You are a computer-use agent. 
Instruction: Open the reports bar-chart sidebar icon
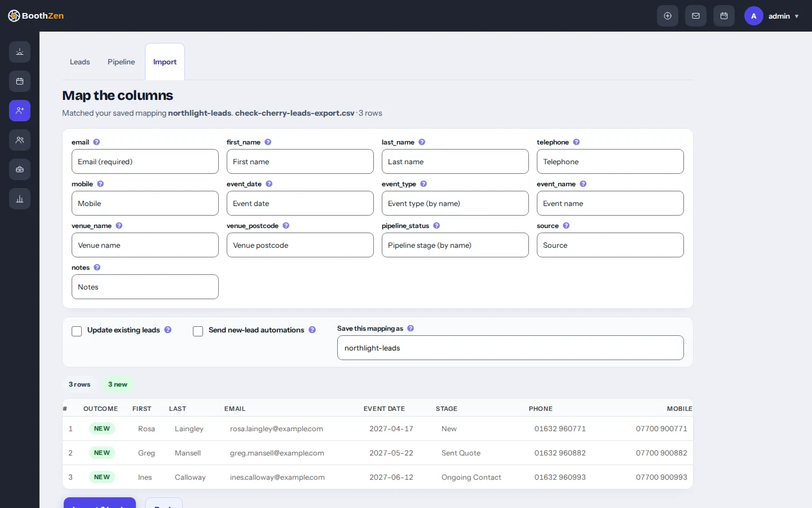[20, 199]
